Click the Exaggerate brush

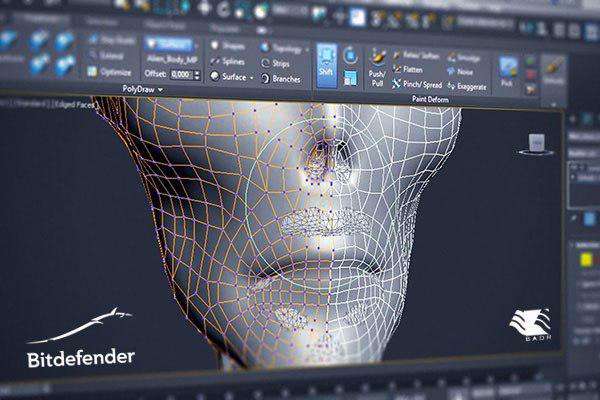pos(466,87)
